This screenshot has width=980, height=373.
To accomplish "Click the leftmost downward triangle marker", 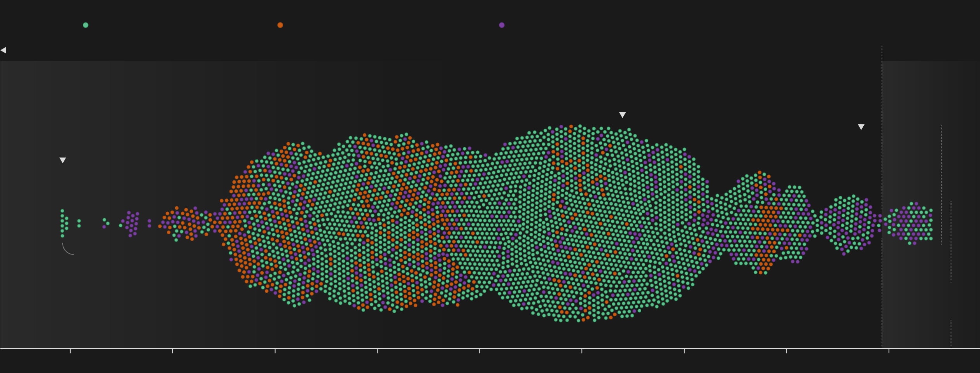I will click(x=63, y=160).
